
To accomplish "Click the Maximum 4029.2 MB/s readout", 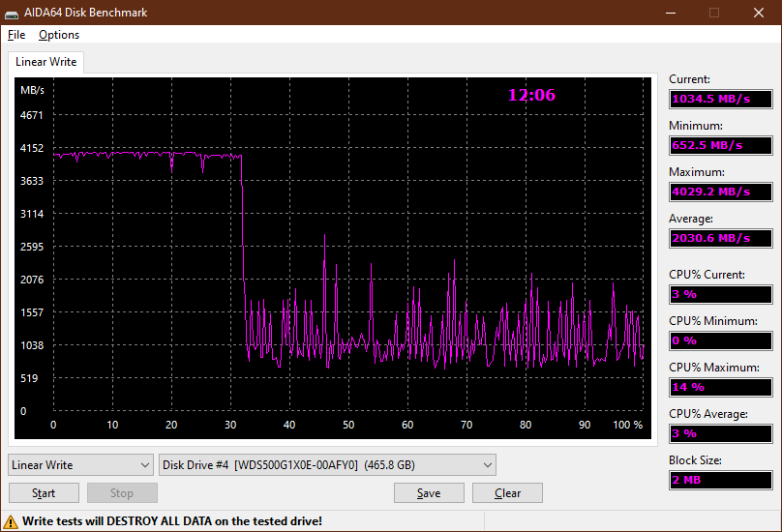I will click(721, 192).
